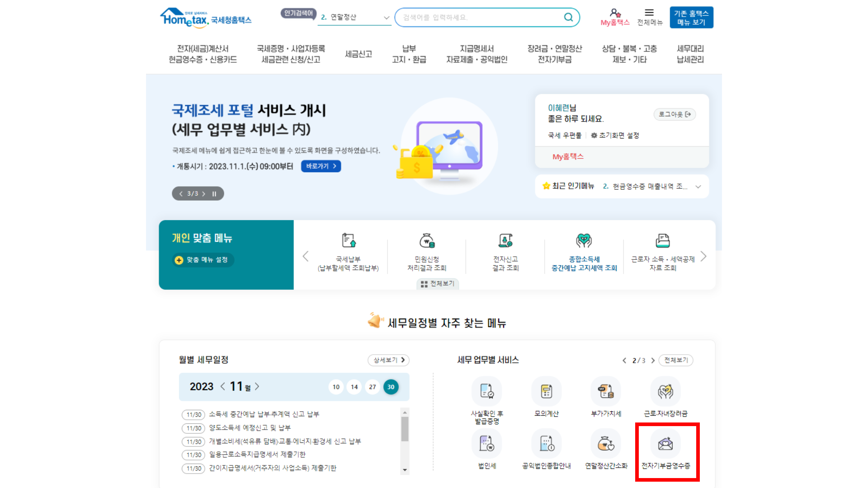Open the 전체메뉴 hamburger icon
868x488 pixels.
[x=649, y=13]
